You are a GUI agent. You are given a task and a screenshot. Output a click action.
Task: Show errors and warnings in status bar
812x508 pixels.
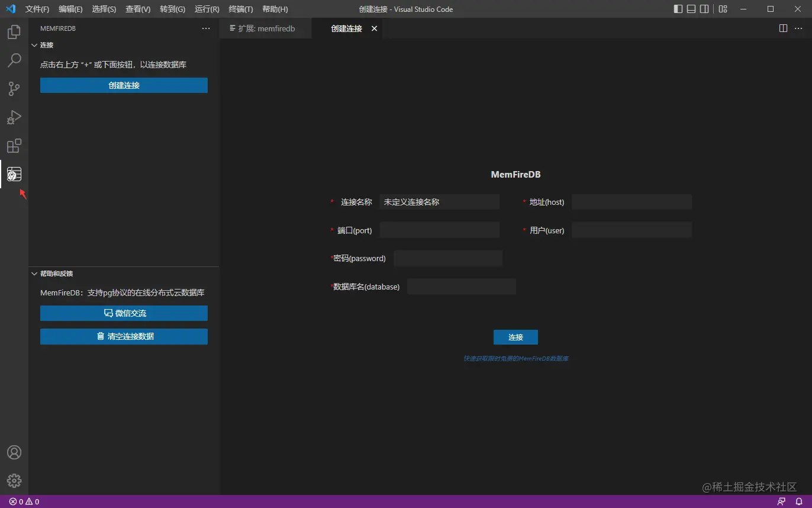click(24, 501)
